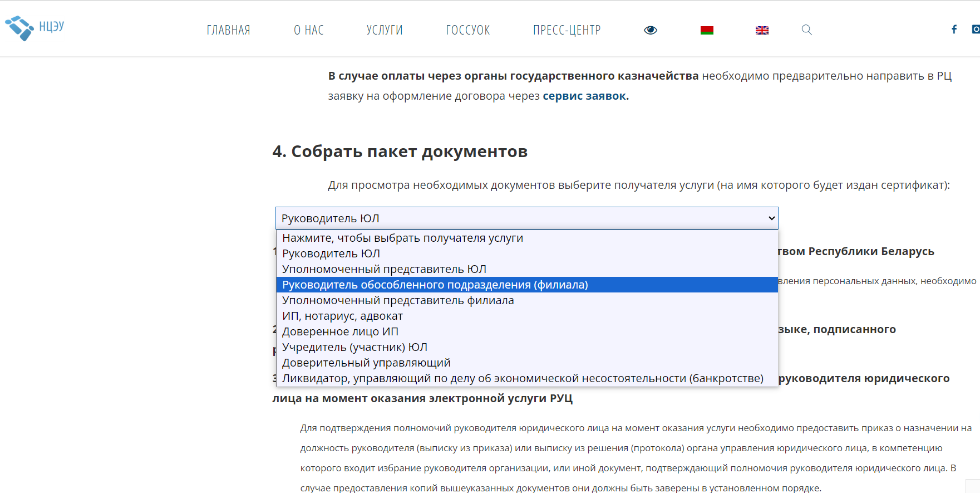980x493 pixels.
Task: Open the search magnifier icon
Action: pos(806,30)
